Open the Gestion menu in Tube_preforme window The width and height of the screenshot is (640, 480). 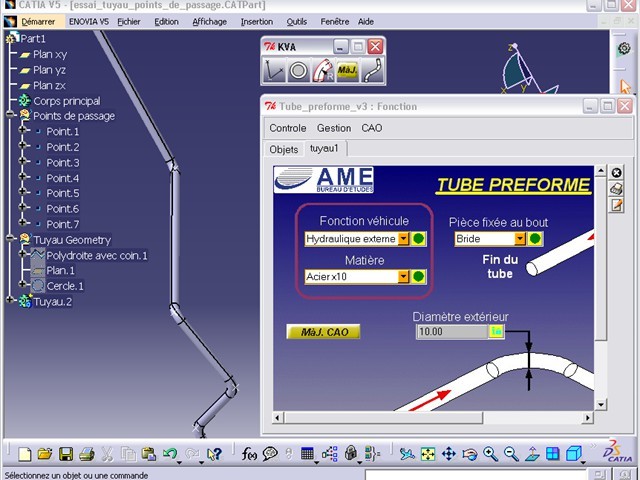[x=334, y=128]
